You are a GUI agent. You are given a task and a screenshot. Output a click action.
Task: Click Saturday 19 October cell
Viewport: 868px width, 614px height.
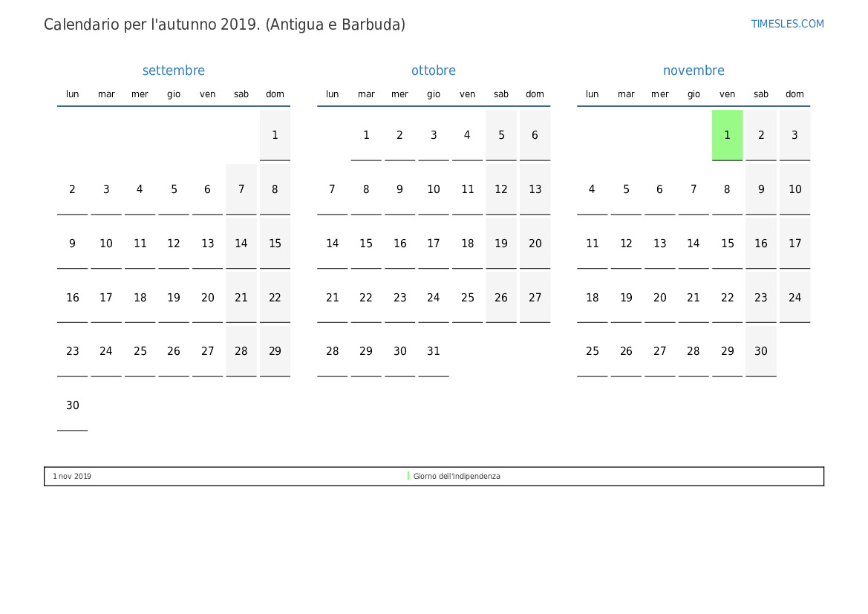501,244
